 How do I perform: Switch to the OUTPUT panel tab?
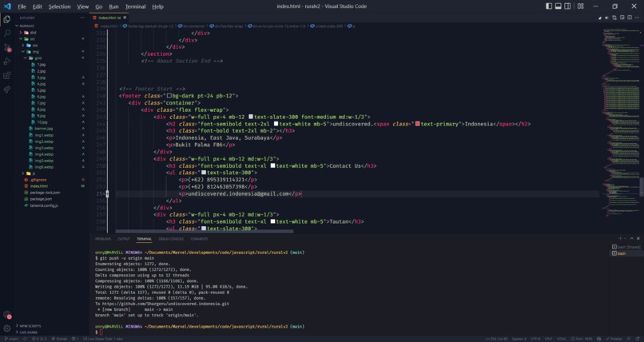124,239
